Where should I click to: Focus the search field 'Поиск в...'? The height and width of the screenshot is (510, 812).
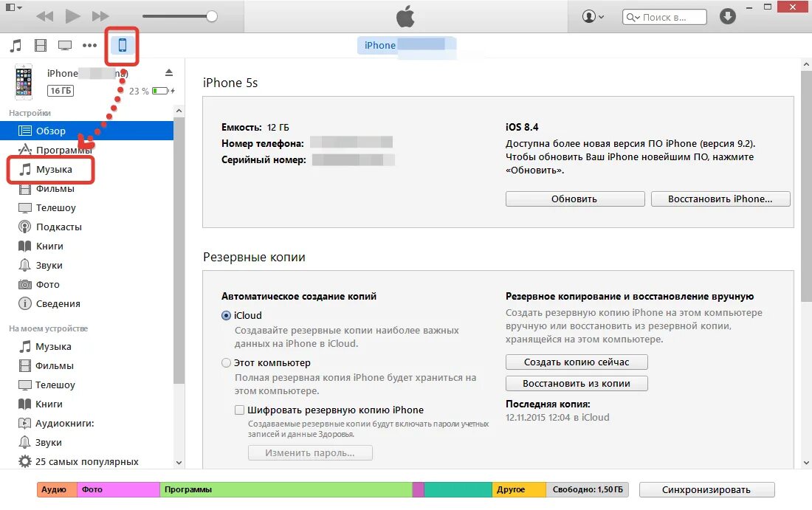664,17
